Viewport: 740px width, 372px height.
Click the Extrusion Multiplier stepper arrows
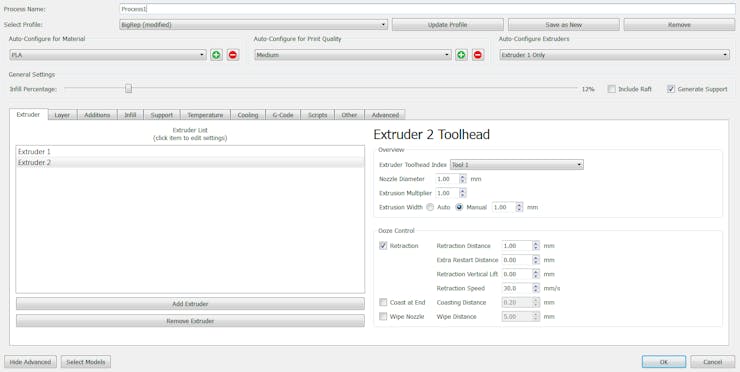pos(462,193)
